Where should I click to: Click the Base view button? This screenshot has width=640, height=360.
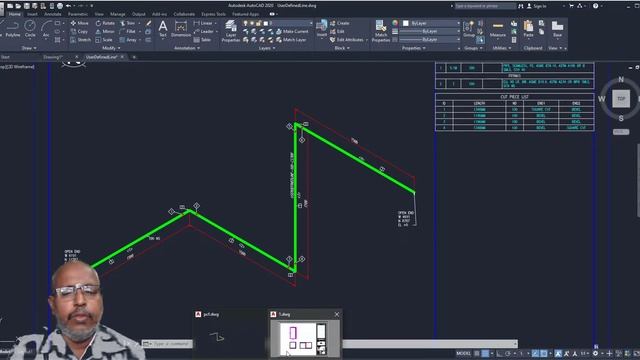(557, 29)
